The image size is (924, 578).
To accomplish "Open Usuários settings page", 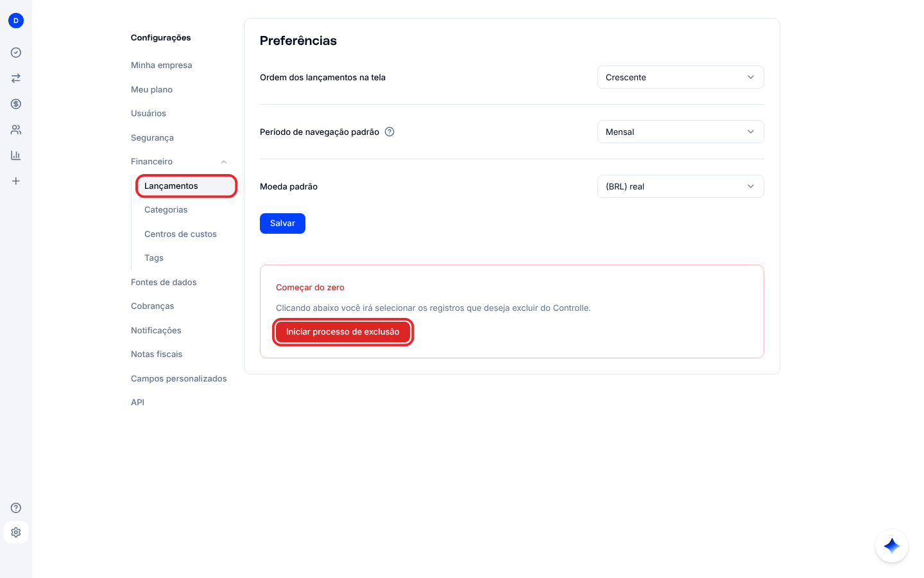I will tap(149, 114).
